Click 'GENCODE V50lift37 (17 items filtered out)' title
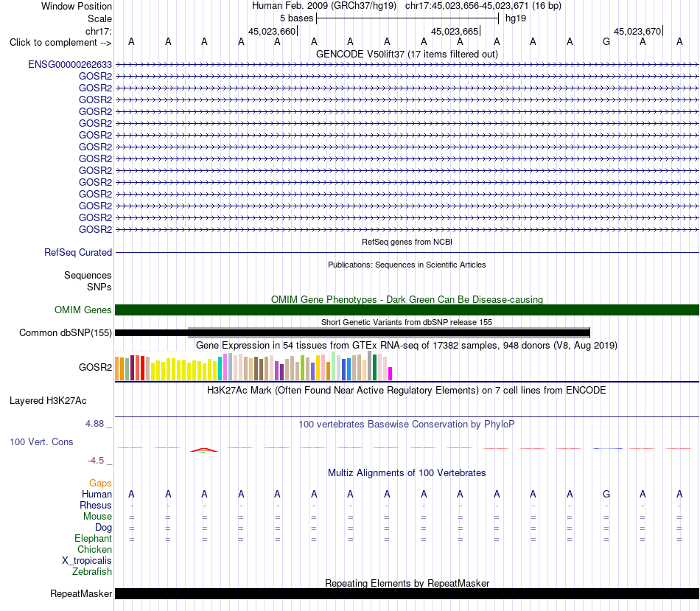The width and height of the screenshot is (700, 611). pyautogui.click(x=407, y=54)
